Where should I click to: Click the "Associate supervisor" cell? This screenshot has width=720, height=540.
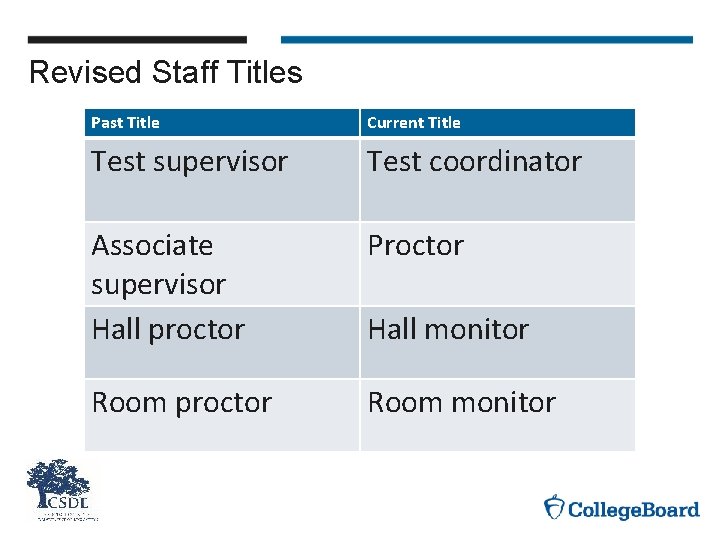[159, 264]
